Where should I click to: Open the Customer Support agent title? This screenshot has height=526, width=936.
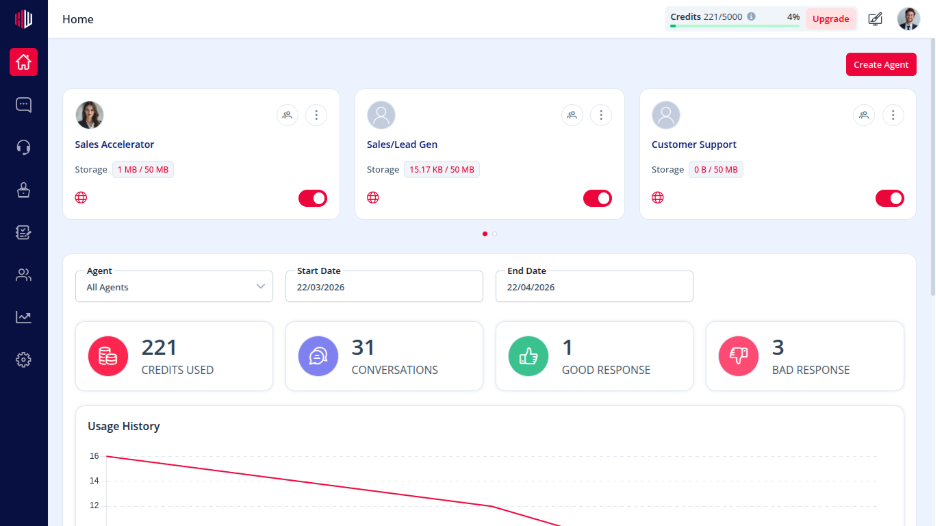click(694, 144)
